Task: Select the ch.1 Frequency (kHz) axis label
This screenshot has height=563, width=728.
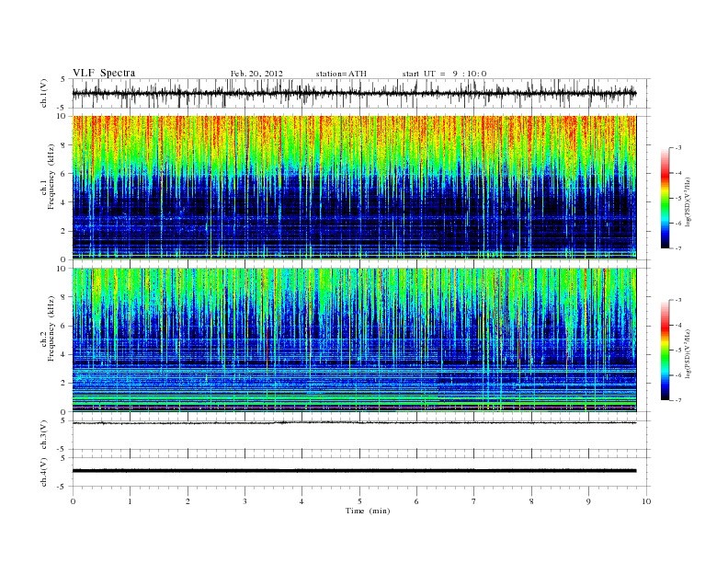Action: [48, 176]
